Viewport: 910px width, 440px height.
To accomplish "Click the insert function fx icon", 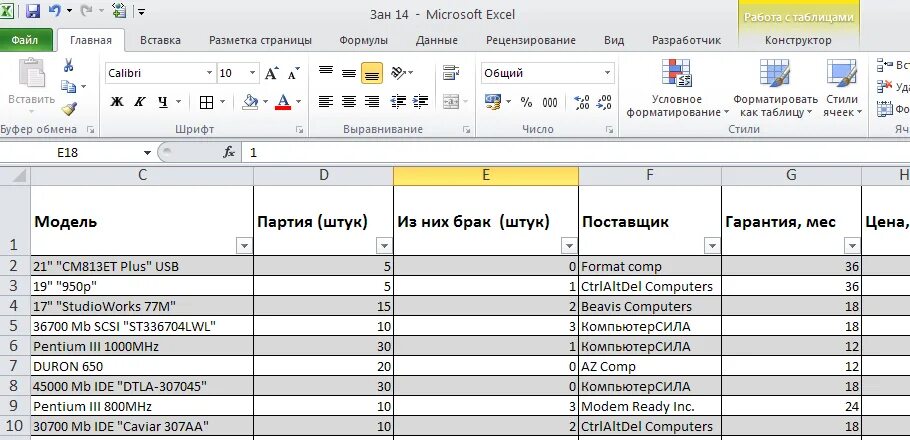I will tap(229, 153).
